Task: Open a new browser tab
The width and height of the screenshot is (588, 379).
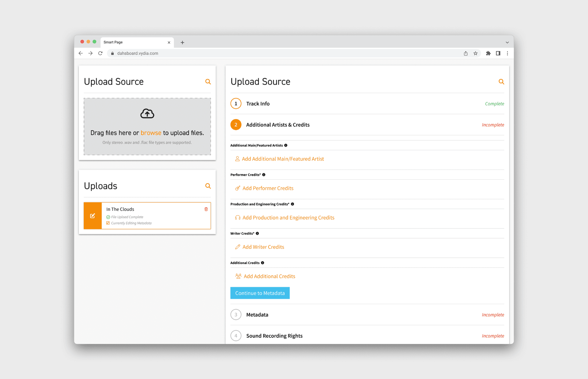Action: 182,43
